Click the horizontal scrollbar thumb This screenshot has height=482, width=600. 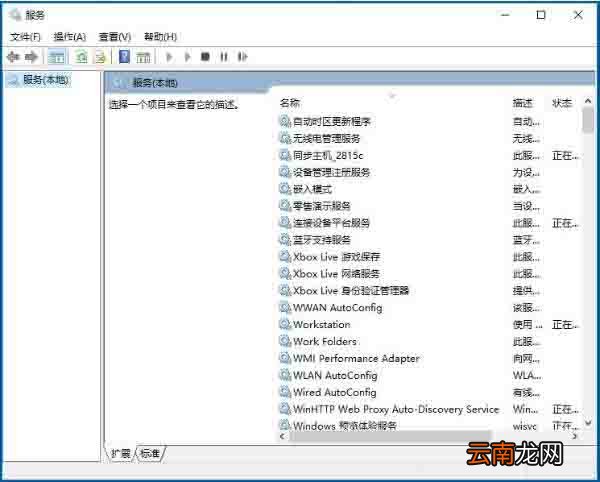point(390,436)
